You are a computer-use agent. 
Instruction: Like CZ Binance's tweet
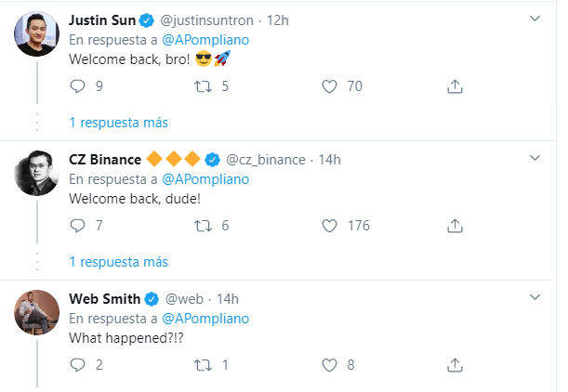(328, 226)
